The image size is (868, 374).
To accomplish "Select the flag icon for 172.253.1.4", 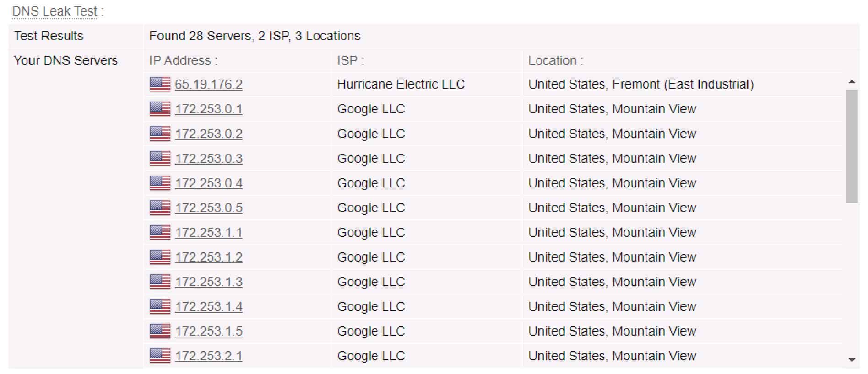I will click(x=160, y=306).
